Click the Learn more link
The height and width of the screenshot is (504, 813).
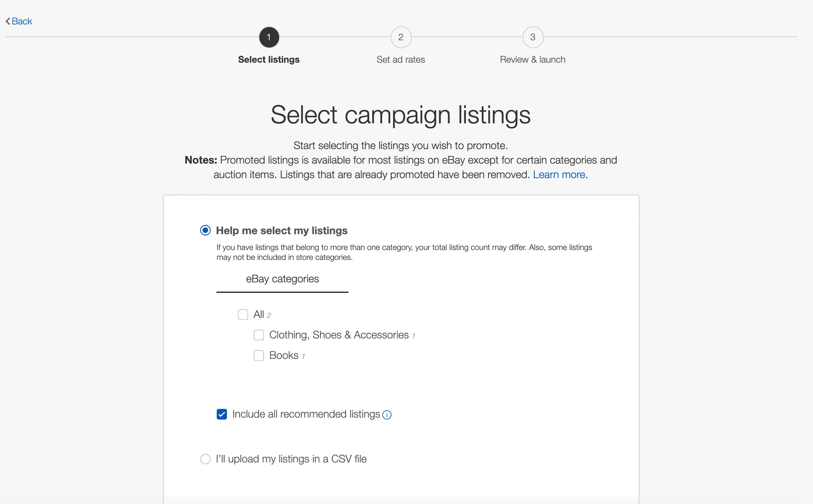[x=559, y=175]
